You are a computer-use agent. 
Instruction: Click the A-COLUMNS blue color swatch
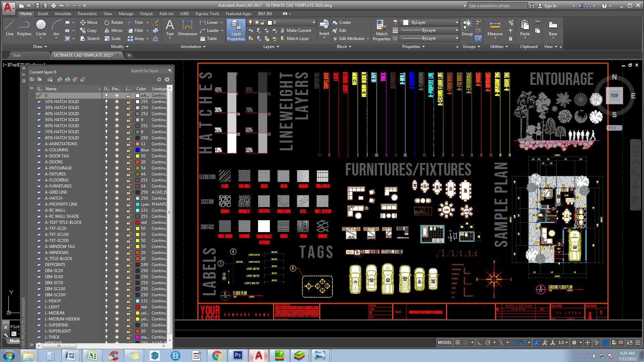coord(138,150)
